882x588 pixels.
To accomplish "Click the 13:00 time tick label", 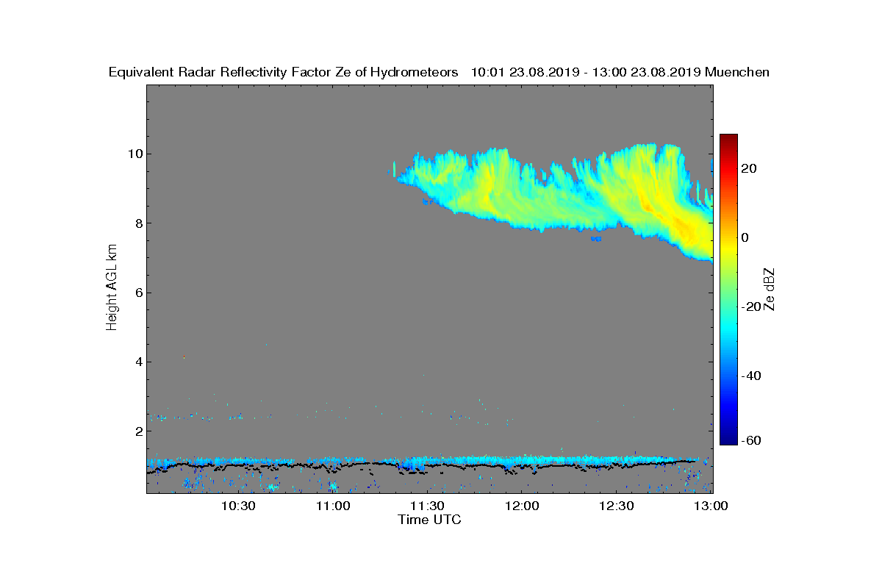I will pos(711,506).
